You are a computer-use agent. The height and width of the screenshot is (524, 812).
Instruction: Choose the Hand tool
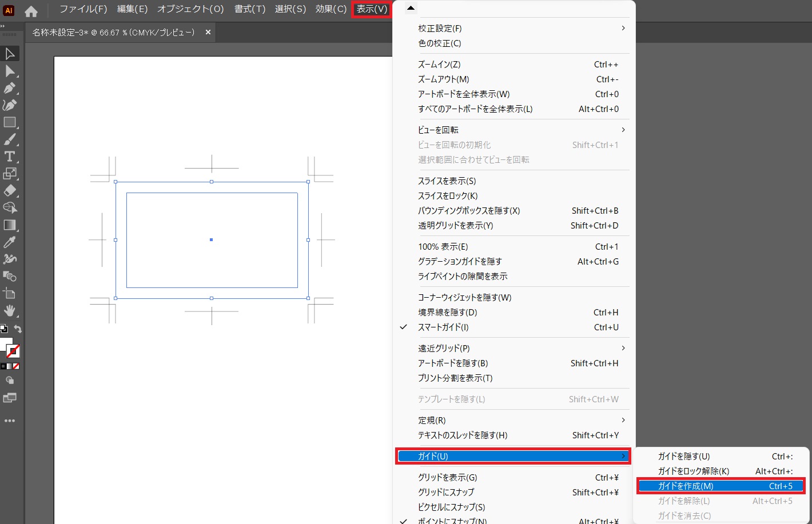10,311
